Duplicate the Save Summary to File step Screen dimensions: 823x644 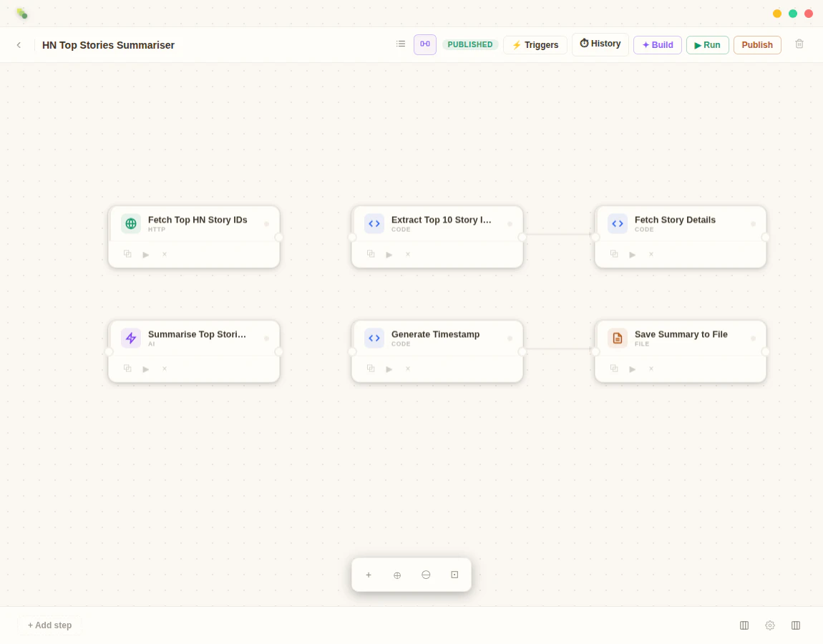[x=614, y=369]
